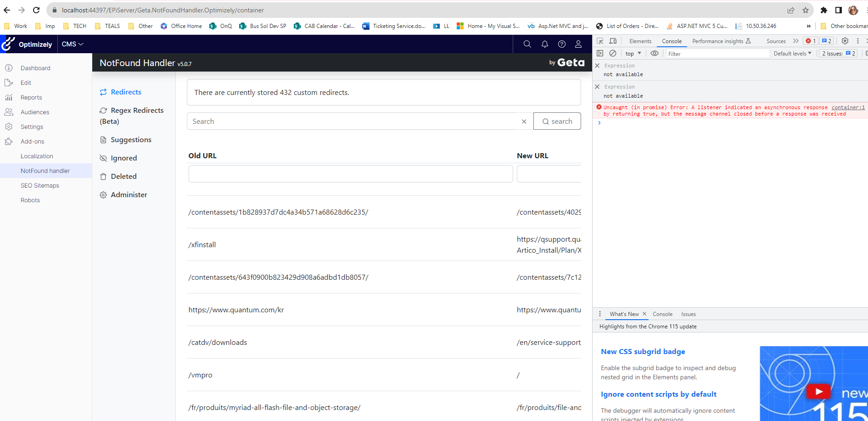Click the global search magnifier icon
The width and height of the screenshot is (868, 421).
coord(527,44)
